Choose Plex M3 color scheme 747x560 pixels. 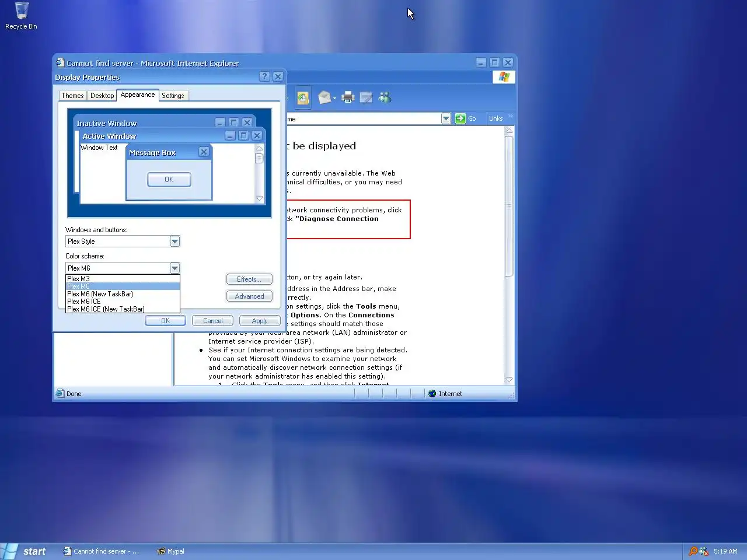tap(123, 279)
